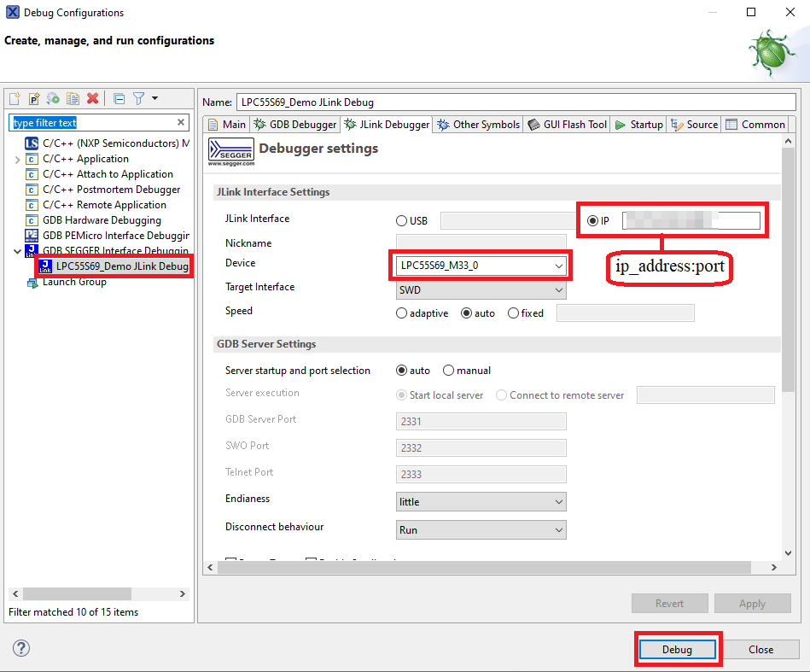Viewport: 810px width, 672px height.
Task: Select GDB PEMicro Interface Debugging entry
Action: [x=107, y=236]
